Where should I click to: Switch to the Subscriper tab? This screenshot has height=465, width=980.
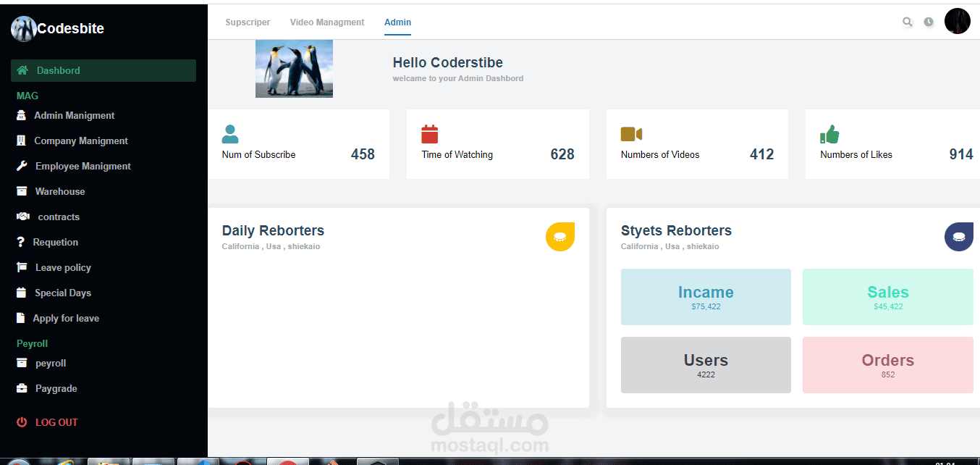(248, 22)
